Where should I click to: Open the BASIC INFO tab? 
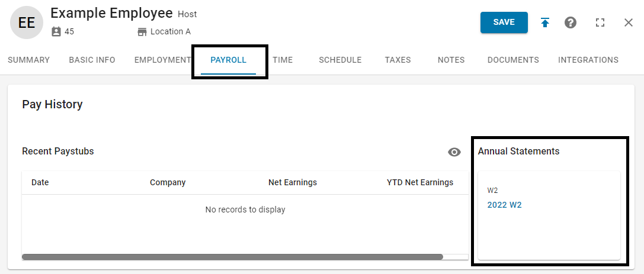92,60
